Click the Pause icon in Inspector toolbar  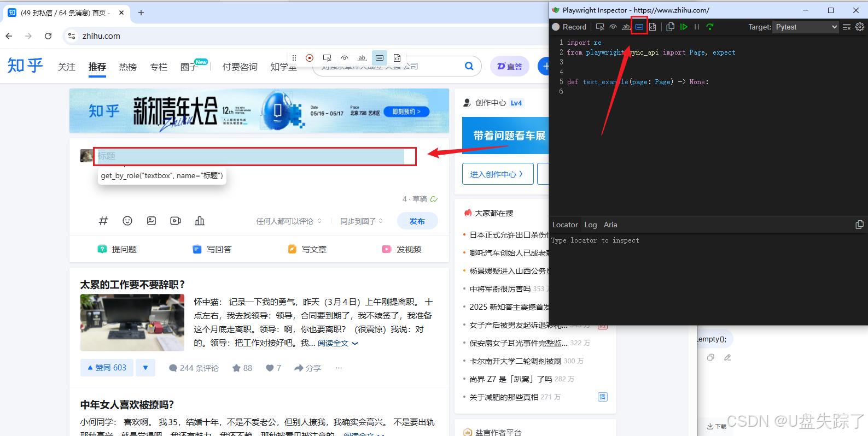click(x=697, y=27)
